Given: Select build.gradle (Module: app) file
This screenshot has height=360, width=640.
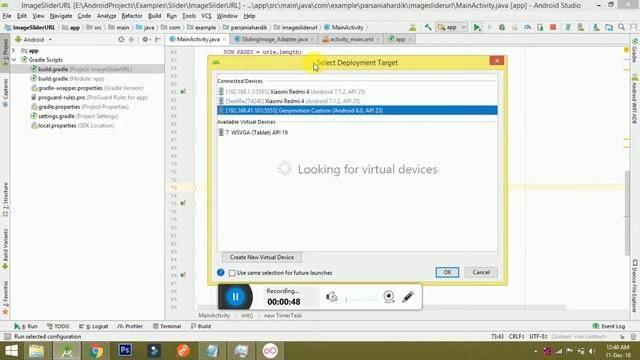Looking at the screenshot, I should pyautogui.click(x=67, y=78).
